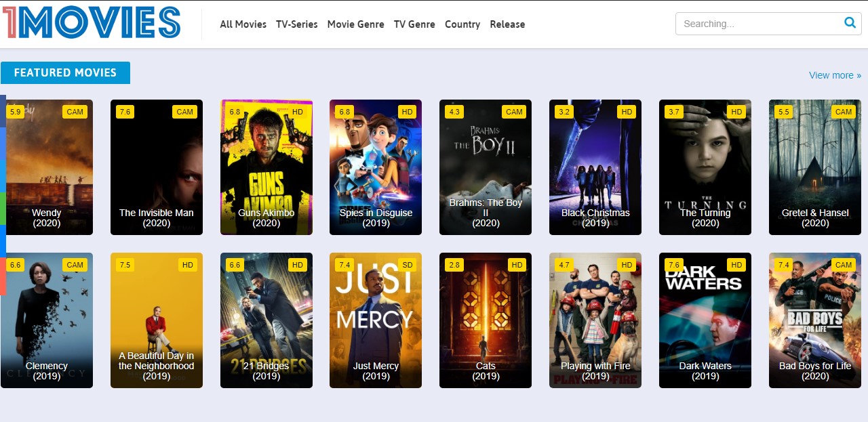The image size is (868, 422).
Task: Click the 1Movies site logo
Action: click(x=92, y=22)
